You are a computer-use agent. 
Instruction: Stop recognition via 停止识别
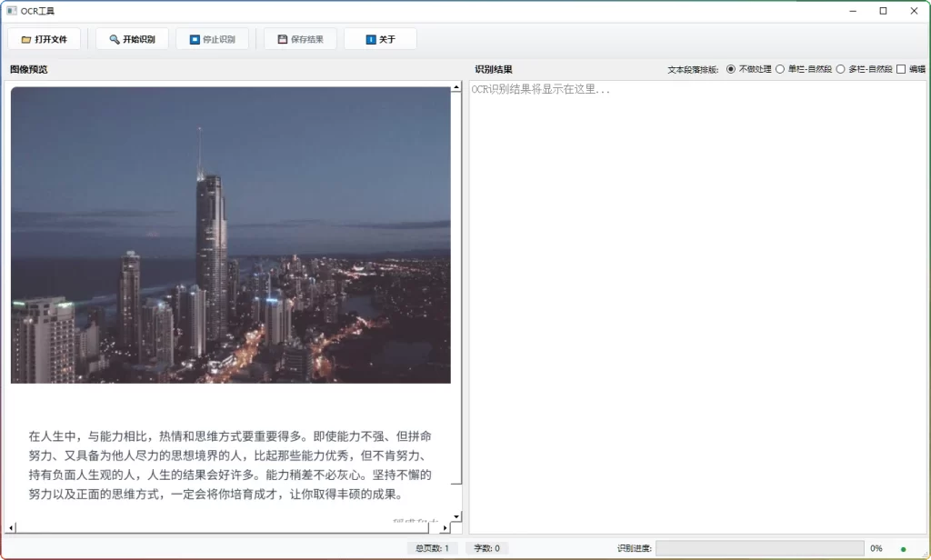213,38
